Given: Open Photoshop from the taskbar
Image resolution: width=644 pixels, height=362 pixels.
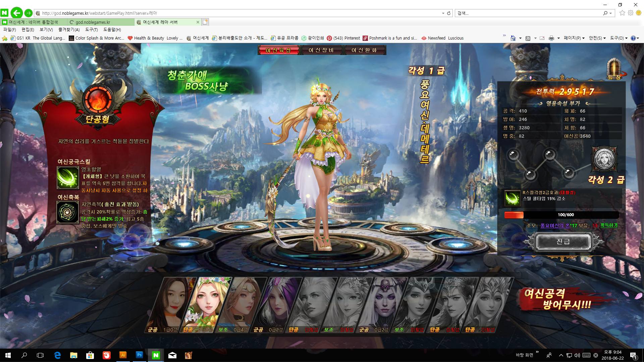Looking at the screenshot, I should (x=139, y=355).
